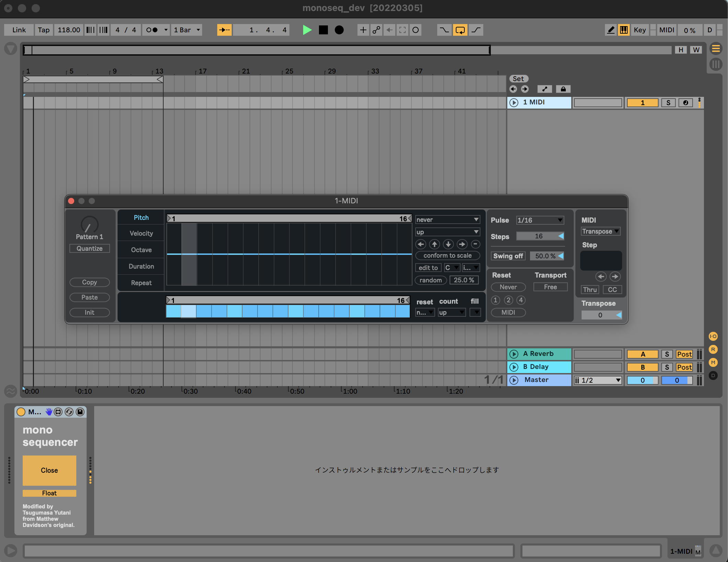Click the tempo field 118.00
The image size is (728, 562).
pyautogui.click(x=69, y=30)
